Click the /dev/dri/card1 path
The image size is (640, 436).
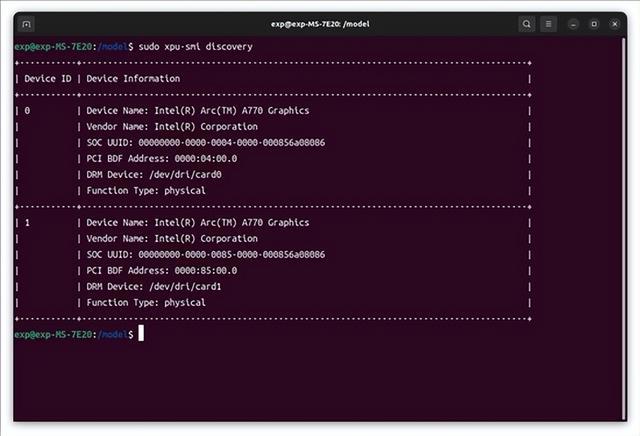click(185, 287)
